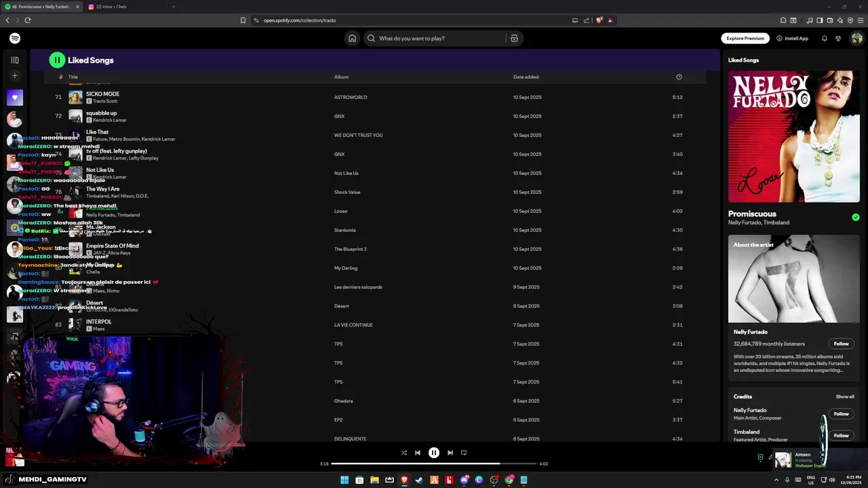
Task: Open the Brave Shields lion icon
Action: tap(599, 20)
